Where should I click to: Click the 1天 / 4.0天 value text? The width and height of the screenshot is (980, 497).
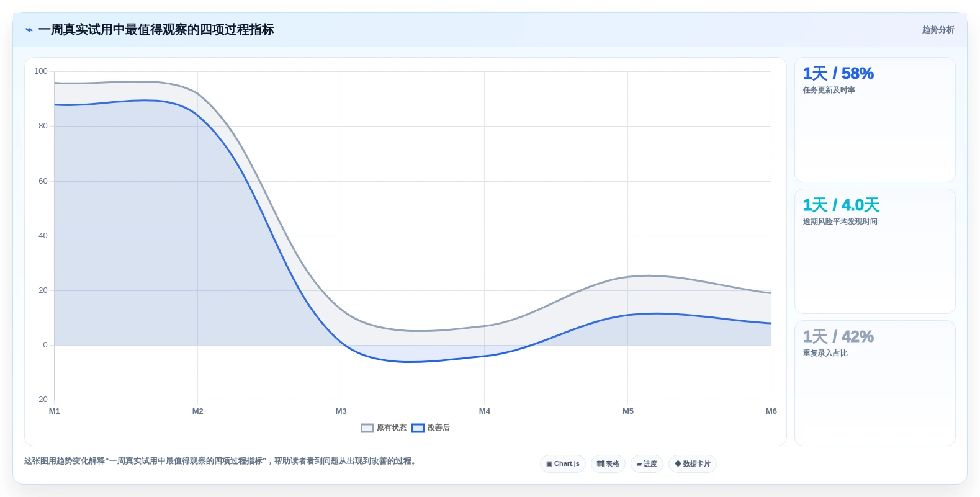(841, 205)
